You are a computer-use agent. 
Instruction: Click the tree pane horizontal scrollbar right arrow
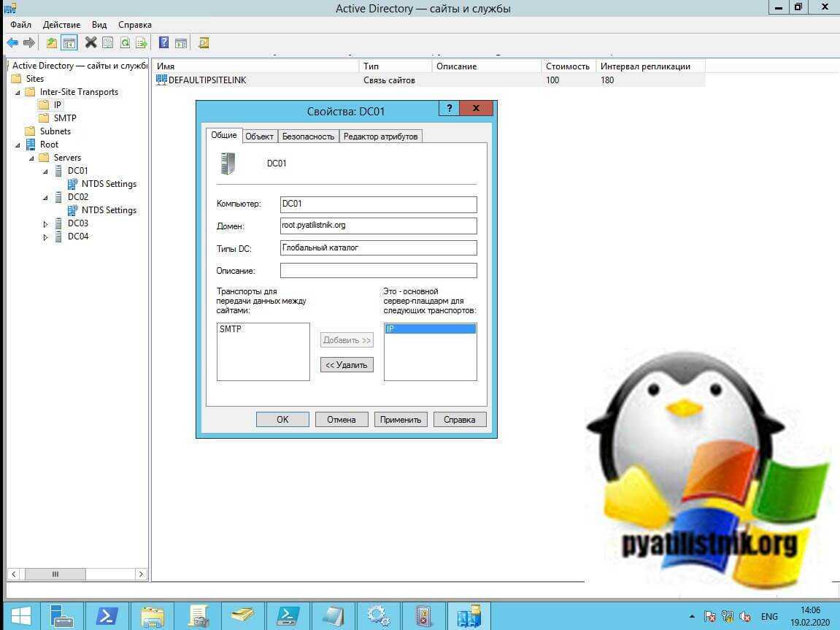coord(141,575)
